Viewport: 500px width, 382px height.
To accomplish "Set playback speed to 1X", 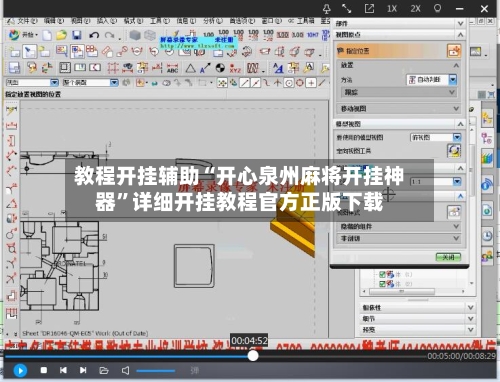I will (x=392, y=8).
